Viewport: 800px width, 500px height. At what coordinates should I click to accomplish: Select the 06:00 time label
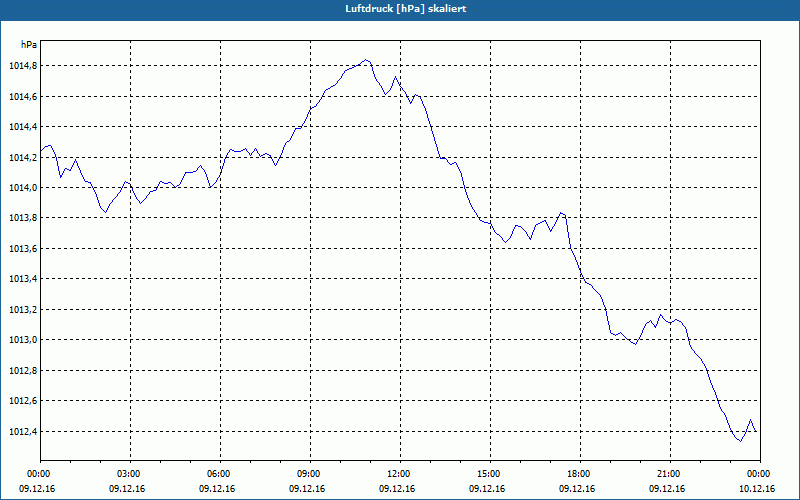click(220, 474)
